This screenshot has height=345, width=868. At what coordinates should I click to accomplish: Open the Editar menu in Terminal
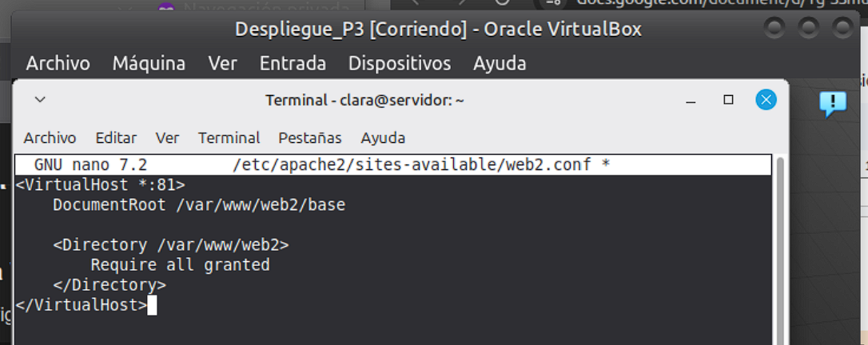tap(116, 138)
